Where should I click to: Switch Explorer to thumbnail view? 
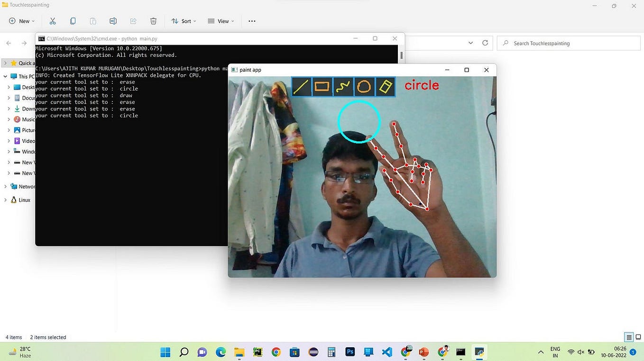click(638, 337)
